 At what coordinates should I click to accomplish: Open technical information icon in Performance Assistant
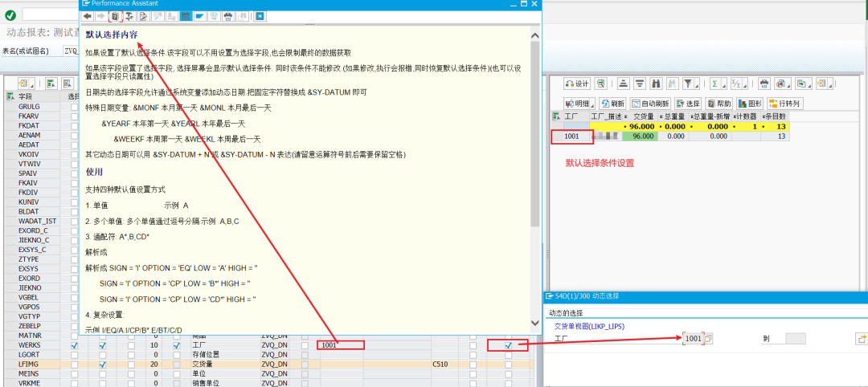point(129,16)
